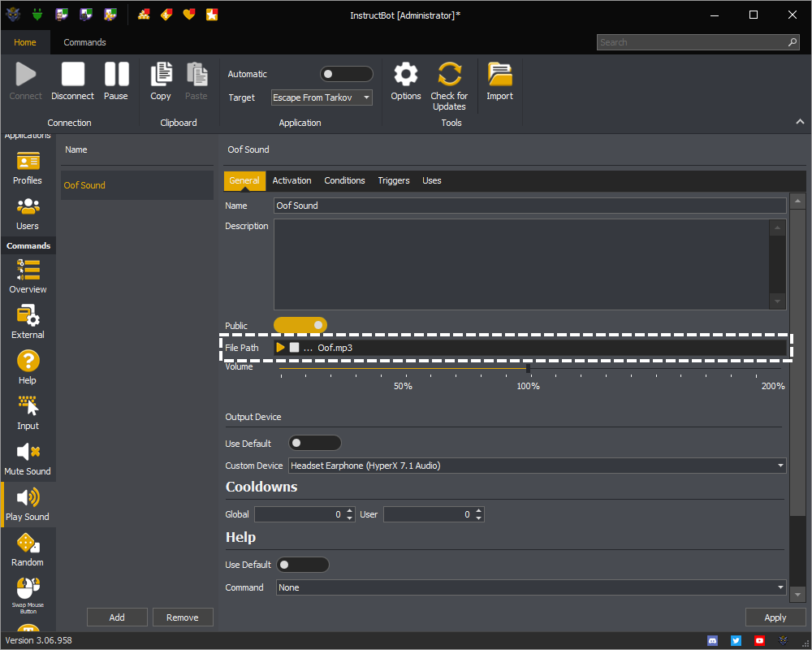
Task: Click the Oof.mp3 file path text
Action: (x=335, y=348)
